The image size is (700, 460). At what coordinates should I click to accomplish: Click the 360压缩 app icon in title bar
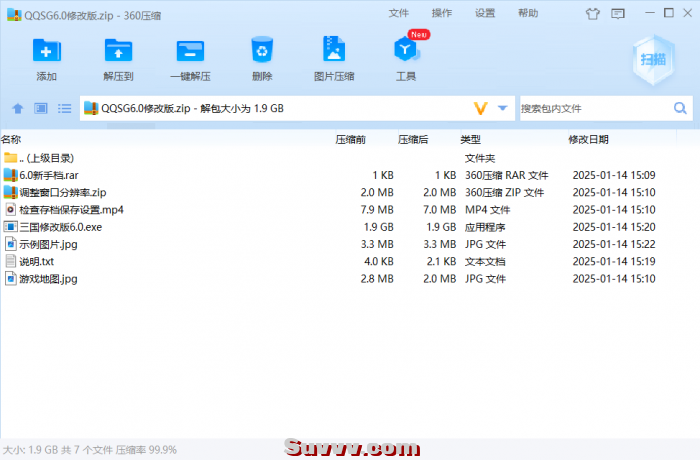pos(14,15)
